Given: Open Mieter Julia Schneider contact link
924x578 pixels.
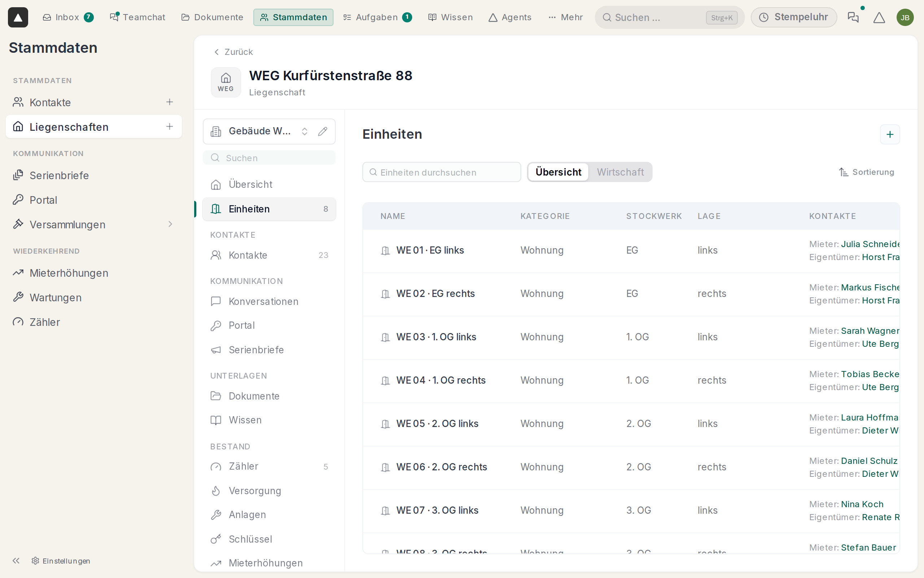Looking at the screenshot, I should click(869, 244).
